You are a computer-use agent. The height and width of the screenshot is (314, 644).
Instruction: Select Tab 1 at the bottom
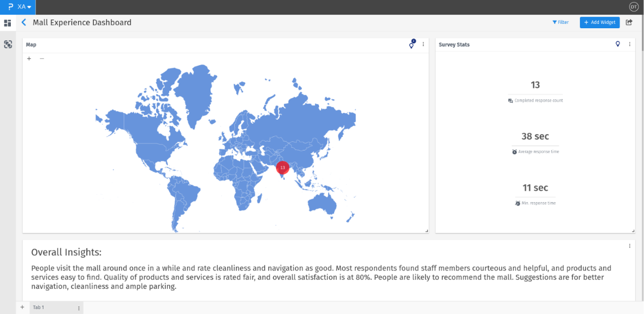click(x=39, y=307)
